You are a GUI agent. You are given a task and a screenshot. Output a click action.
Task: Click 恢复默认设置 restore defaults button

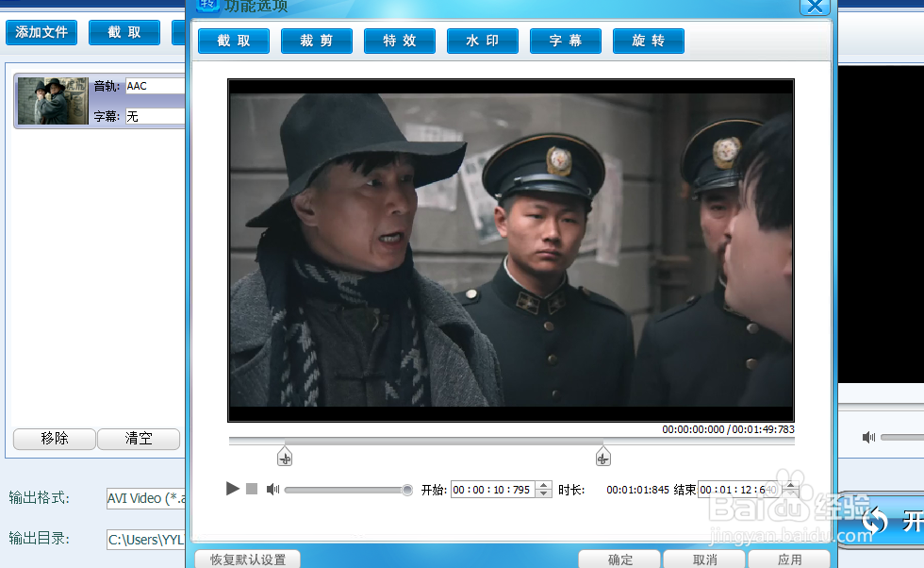coord(247,560)
